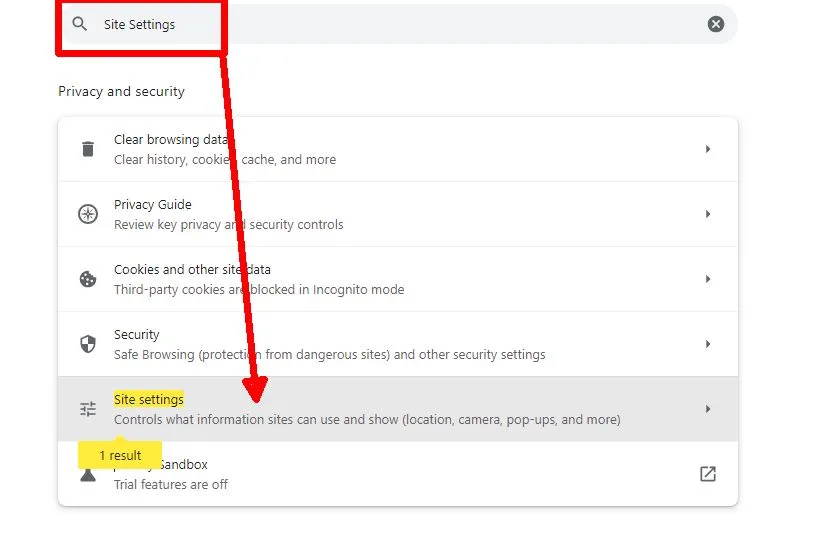The width and height of the screenshot is (813, 545).
Task: Click the highlighted Site settings label
Action: (149, 400)
